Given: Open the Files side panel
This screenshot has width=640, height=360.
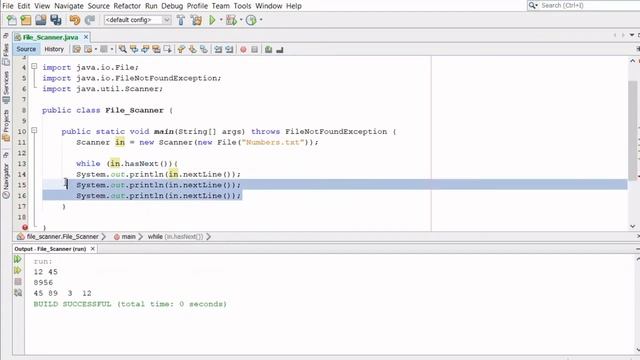Looking at the screenshot, I should tap(6, 54).
